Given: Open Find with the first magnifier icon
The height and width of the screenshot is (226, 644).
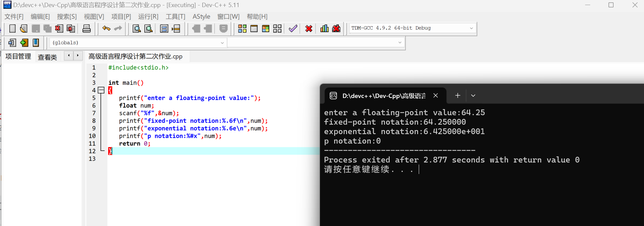Looking at the screenshot, I should coord(137,29).
